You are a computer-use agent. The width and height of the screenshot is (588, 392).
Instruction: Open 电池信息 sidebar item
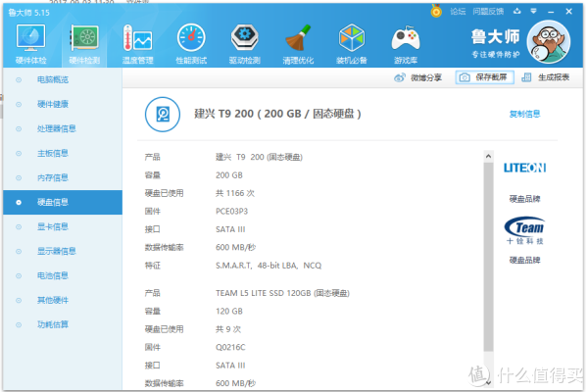click(63, 275)
